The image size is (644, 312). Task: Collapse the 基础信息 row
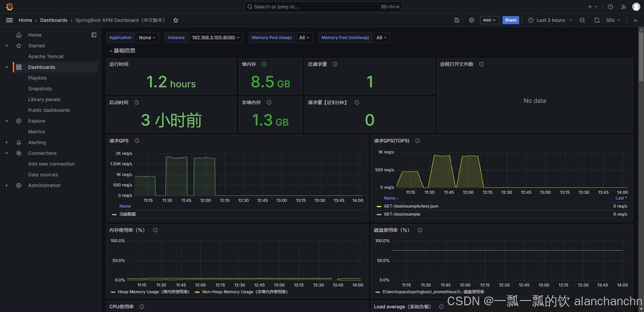(x=122, y=51)
